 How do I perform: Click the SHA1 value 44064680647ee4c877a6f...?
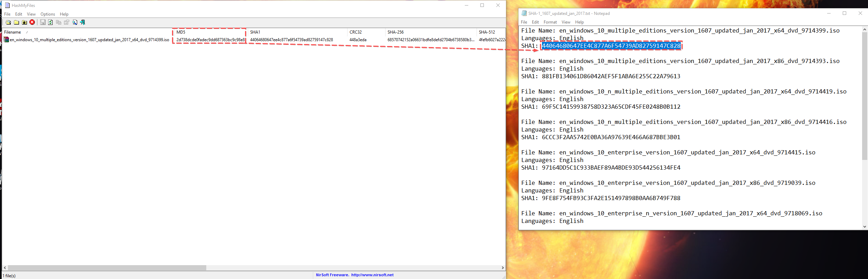[x=291, y=40]
